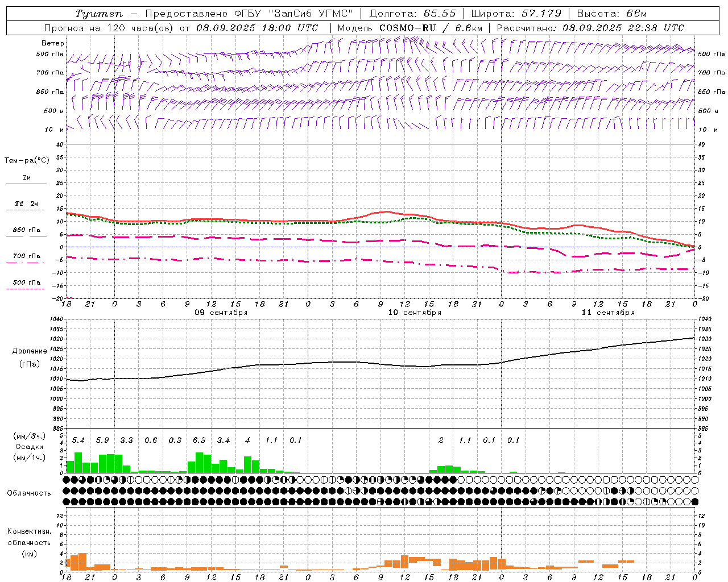Image resolution: width=728 pixels, height=582 pixels.
Task: Click the "Широта: 57.179" latitude value
Action: [x=516, y=14]
